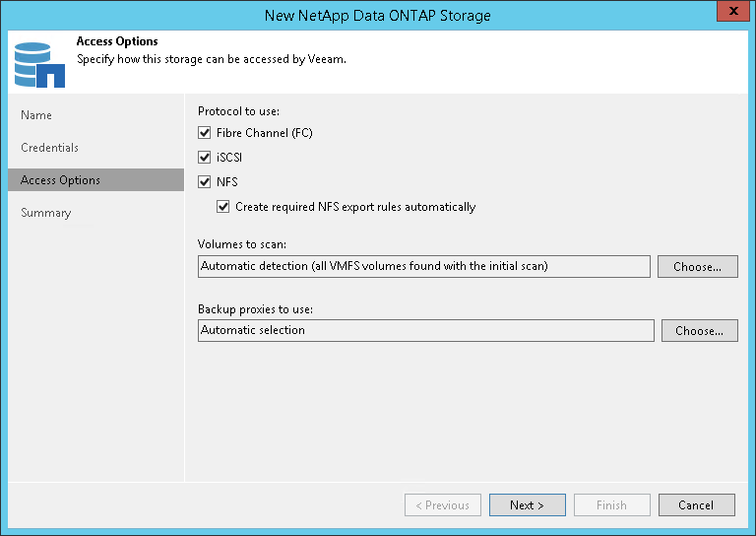
Task: Click the NetApp storage wizard icon
Action: 36,61
